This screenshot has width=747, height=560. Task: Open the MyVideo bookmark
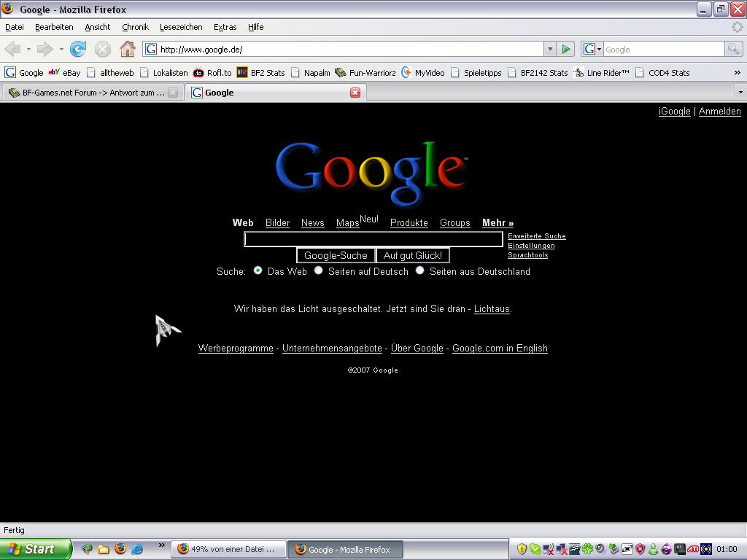point(423,73)
